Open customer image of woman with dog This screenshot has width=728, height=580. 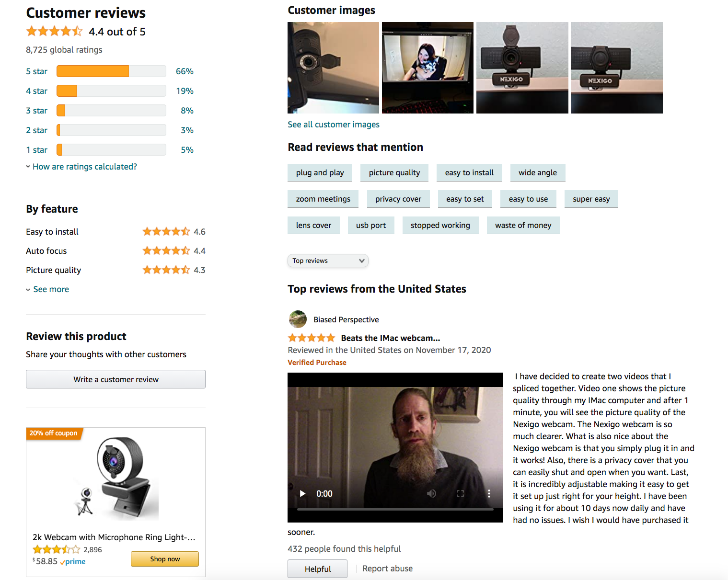[428, 68]
